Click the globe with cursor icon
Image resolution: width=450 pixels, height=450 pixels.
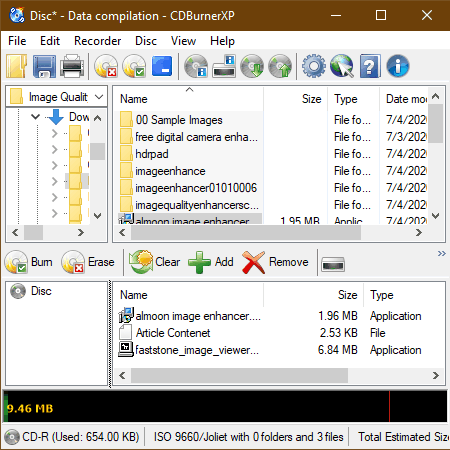click(x=342, y=66)
